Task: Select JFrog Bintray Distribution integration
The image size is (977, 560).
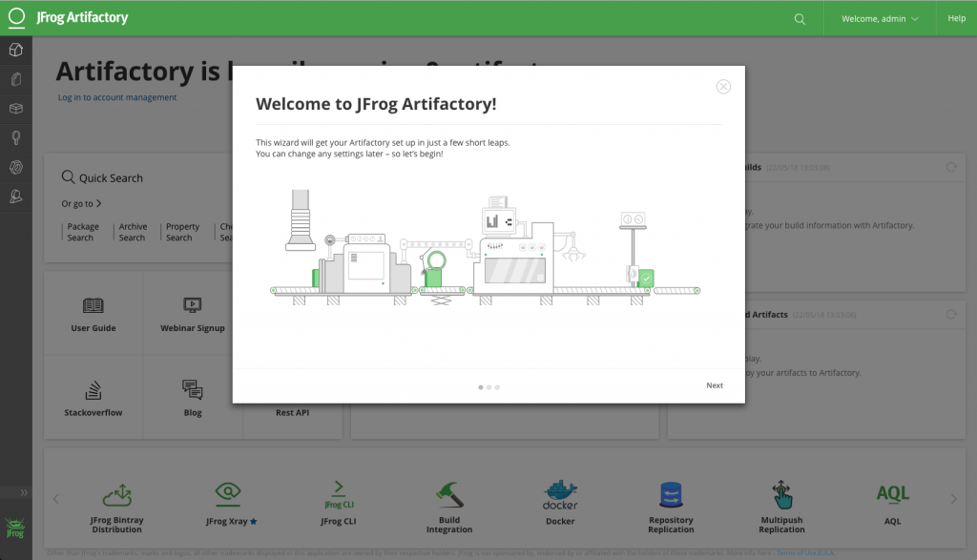Action: coord(116,506)
